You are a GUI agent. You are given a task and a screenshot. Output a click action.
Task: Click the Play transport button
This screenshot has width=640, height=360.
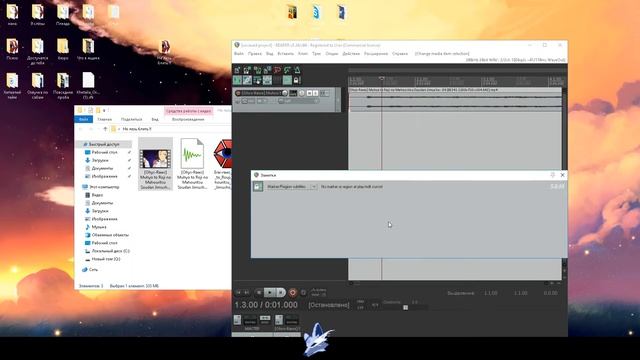(x=269, y=293)
